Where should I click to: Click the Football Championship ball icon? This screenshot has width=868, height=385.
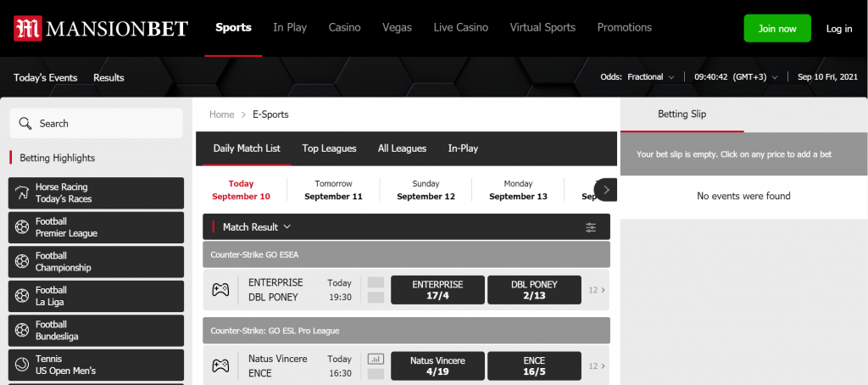22,261
